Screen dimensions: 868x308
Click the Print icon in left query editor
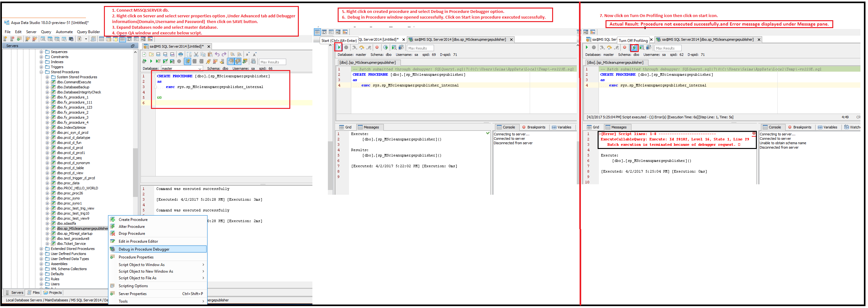click(181, 54)
